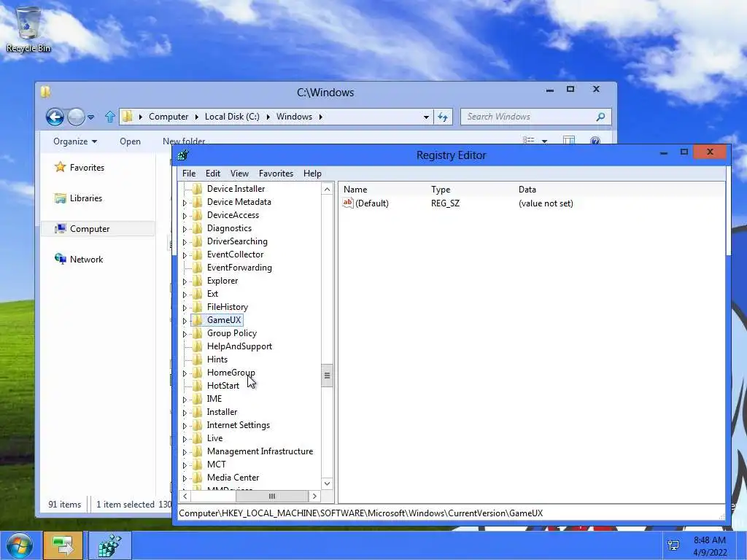Select the HelpAndSupport key
The width and height of the screenshot is (747, 560).
239,346
